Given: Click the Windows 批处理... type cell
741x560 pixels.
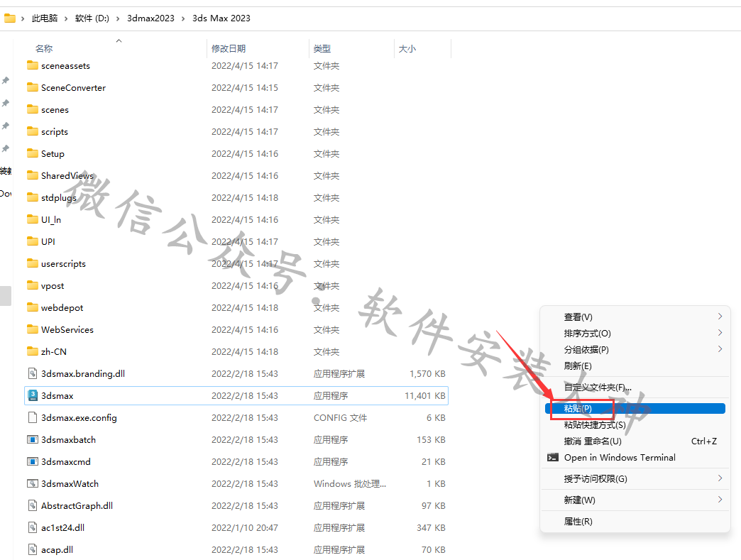Looking at the screenshot, I should [350, 483].
